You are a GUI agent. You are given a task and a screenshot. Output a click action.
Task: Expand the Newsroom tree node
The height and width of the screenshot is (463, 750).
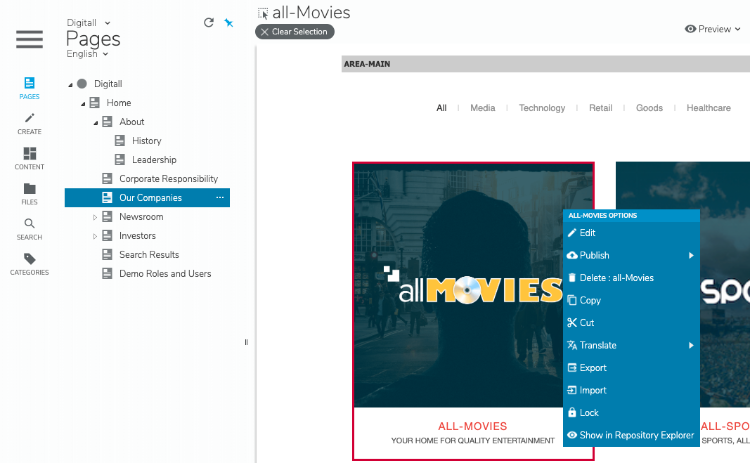95,217
